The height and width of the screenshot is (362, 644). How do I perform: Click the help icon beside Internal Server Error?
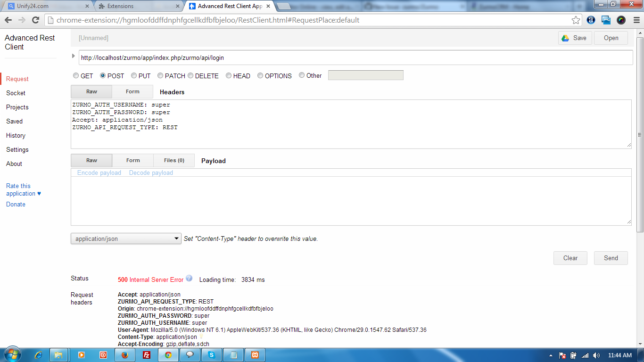pyautogui.click(x=189, y=278)
